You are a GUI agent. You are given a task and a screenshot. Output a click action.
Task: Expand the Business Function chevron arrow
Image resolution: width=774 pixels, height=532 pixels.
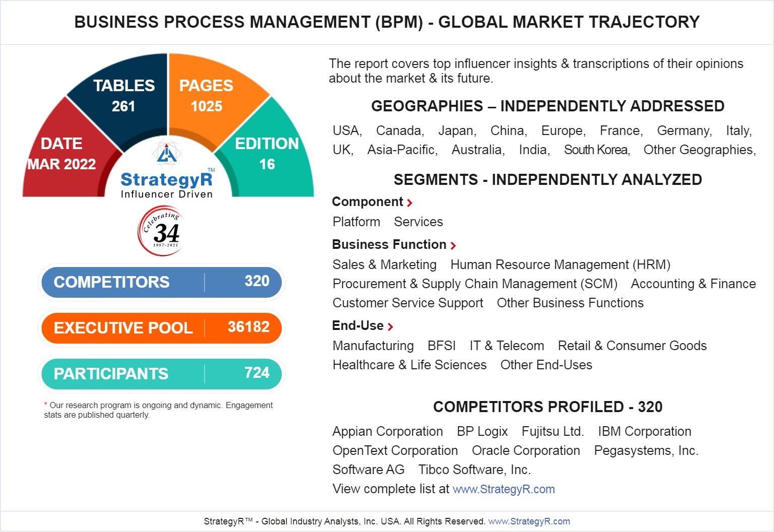(453, 246)
